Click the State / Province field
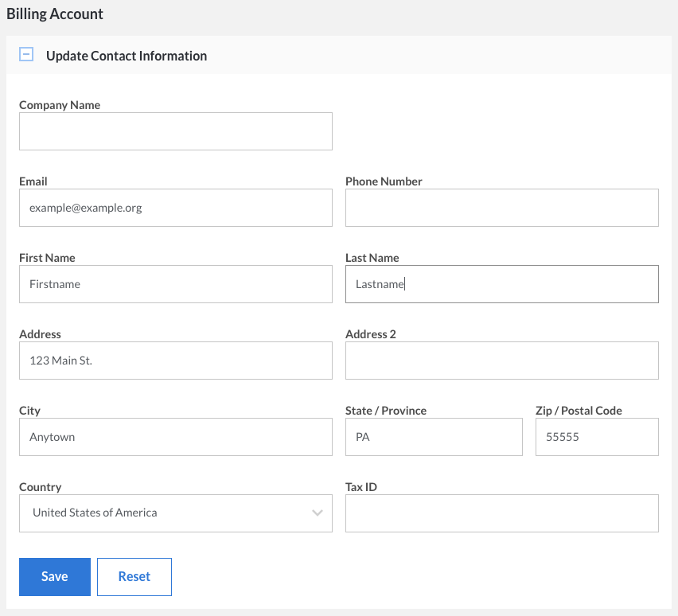The image size is (678, 616). [434, 437]
